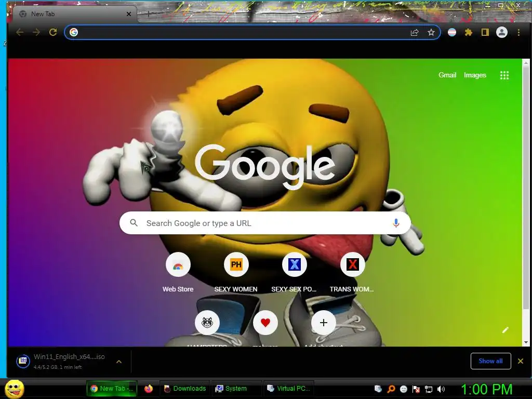Switch to New Tab taskbar item
The width and height of the screenshot is (532, 399).
pyautogui.click(x=112, y=389)
